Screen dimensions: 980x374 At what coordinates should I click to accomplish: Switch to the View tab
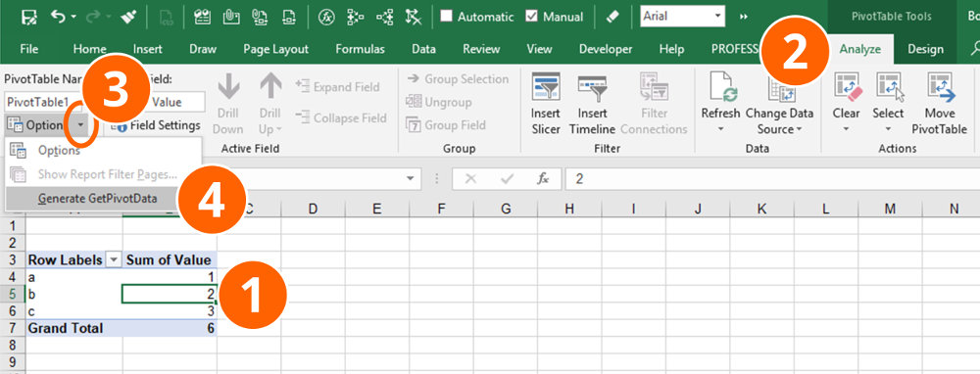pos(539,49)
